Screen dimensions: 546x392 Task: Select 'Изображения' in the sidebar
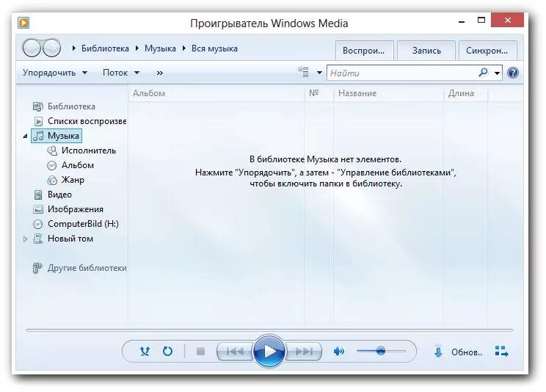pos(76,209)
